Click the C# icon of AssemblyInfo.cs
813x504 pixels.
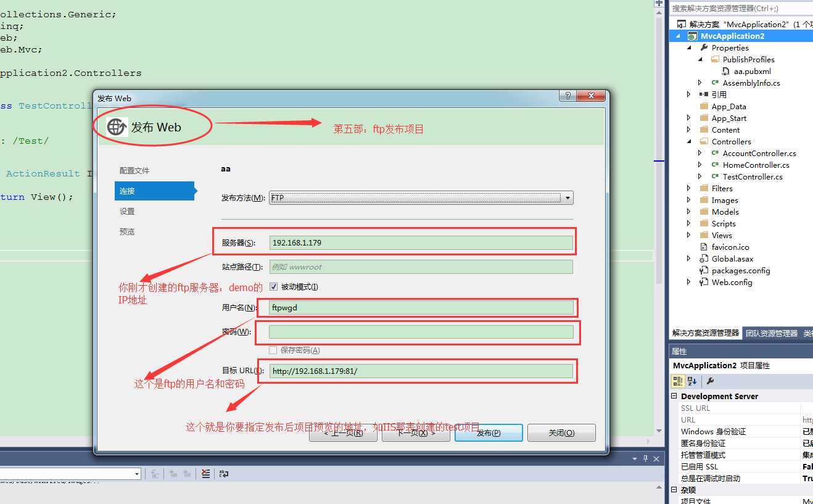(x=715, y=83)
